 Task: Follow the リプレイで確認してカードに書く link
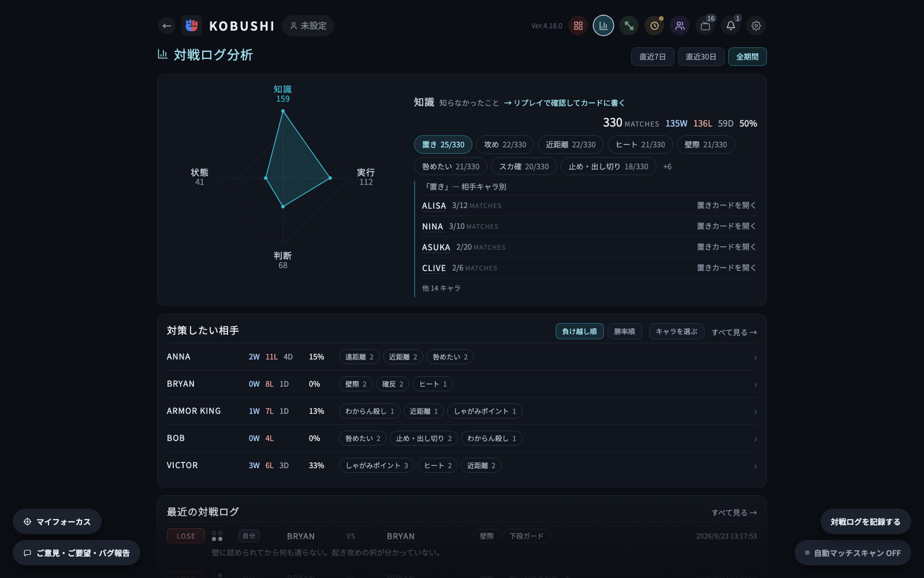pos(564,103)
